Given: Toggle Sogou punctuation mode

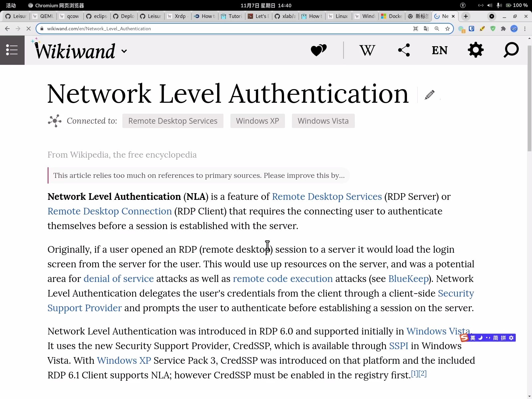Looking at the screenshot, I should coord(488,338).
